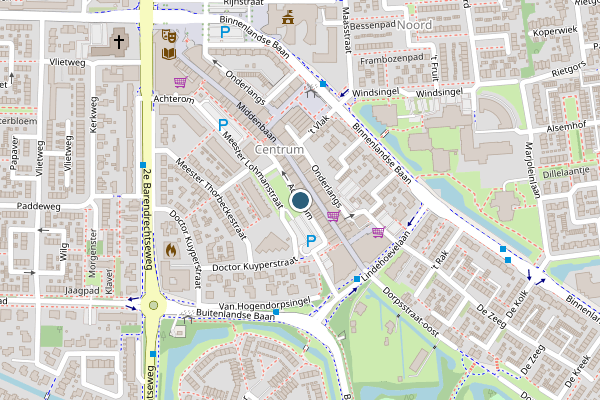Click the town hall building icon near Rijnstraat
600x400 pixels.
(x=288, y=18)
